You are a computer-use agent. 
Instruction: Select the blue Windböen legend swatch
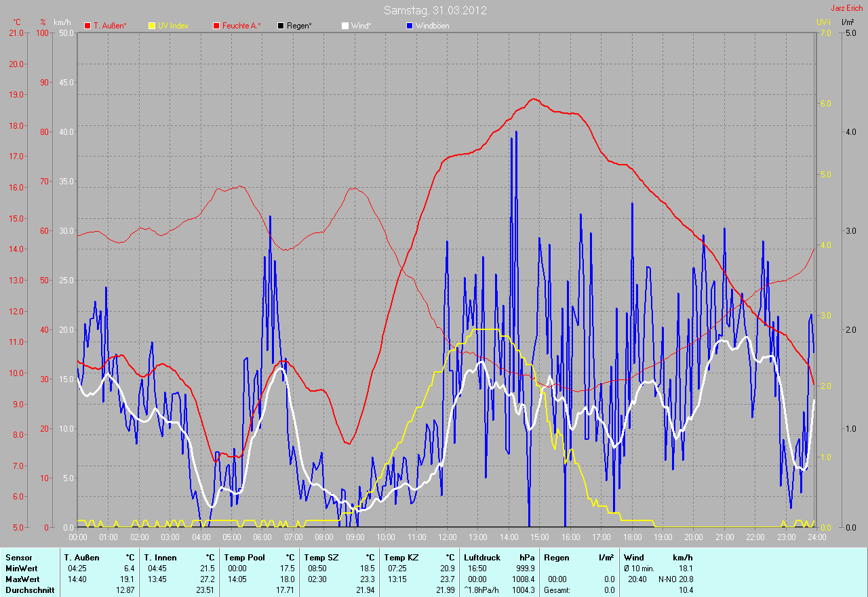[410, 26]
